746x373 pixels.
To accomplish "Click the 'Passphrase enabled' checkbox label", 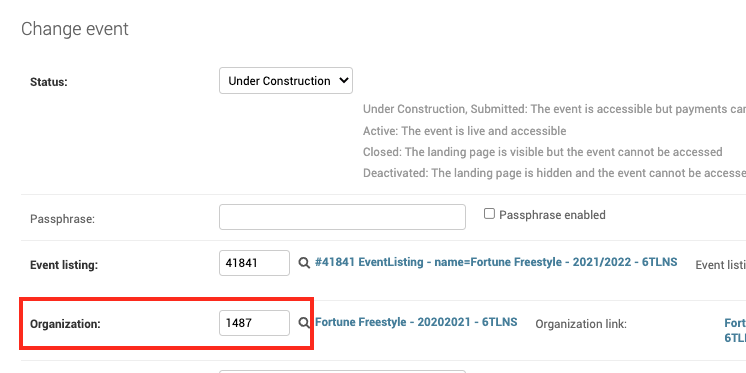I will 552,215.
